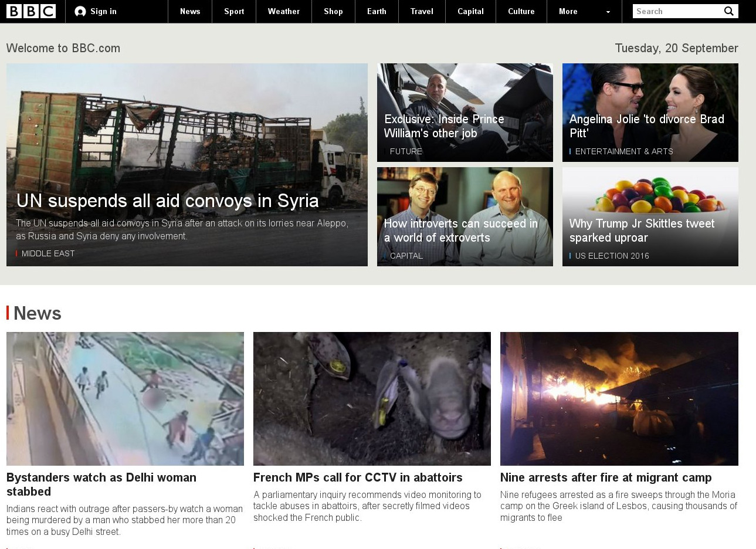Click the News section heading
This screenshot has width=756, height=549.
coord(37,313)
